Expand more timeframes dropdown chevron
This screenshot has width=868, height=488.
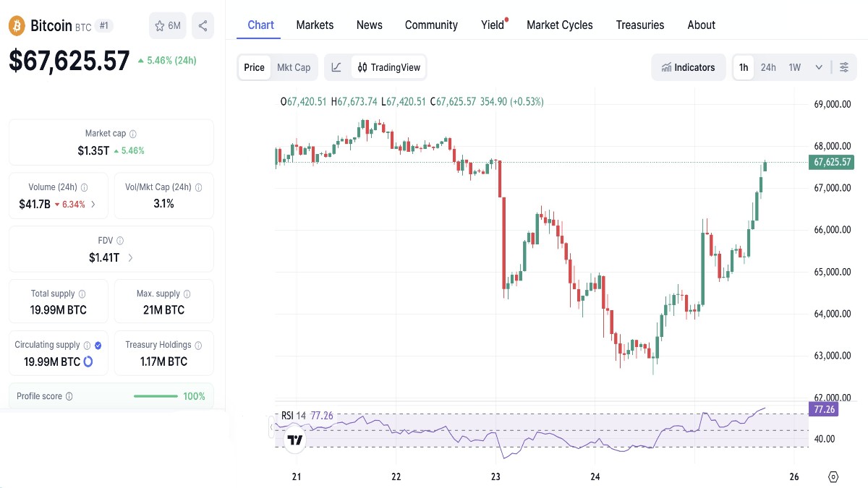click(819, 67)
